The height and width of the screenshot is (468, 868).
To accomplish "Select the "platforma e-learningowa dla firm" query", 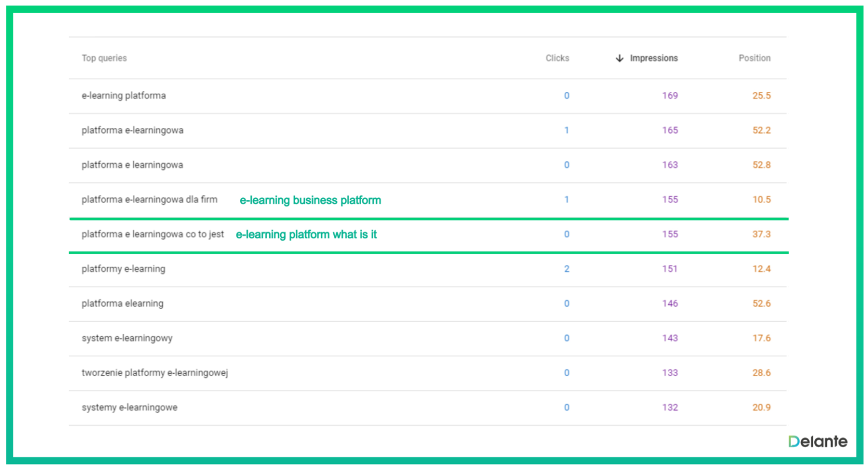I will pos(149,200).
